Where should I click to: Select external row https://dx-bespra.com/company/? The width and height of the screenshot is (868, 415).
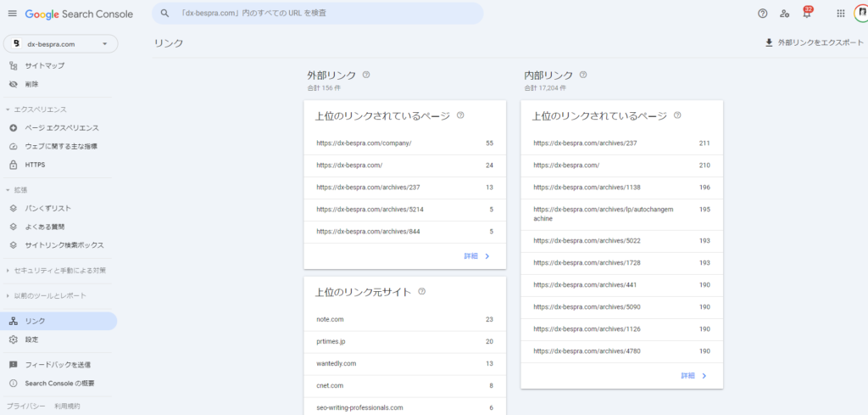point(404,143)
